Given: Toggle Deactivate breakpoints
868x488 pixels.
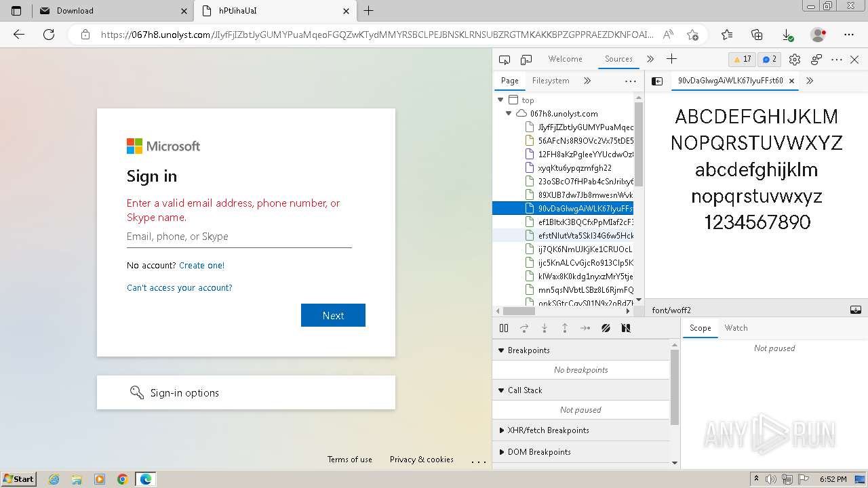Looking at the screenshot, I should 606,328.
